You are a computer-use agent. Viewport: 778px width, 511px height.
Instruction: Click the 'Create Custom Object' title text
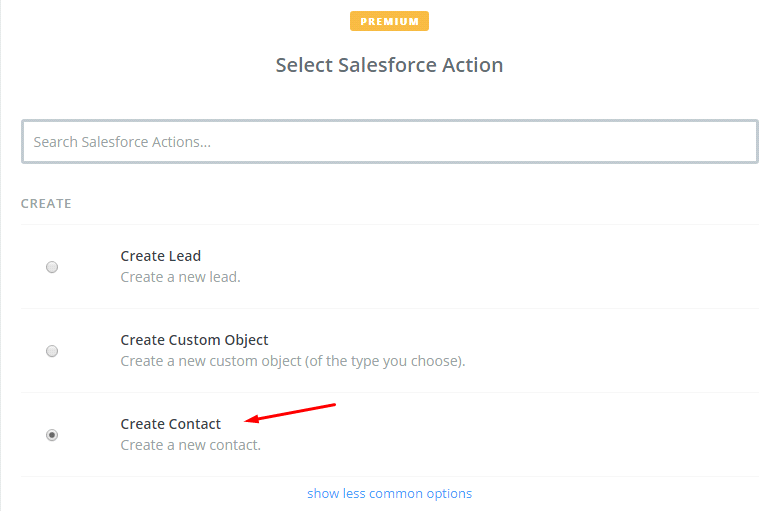point(194,340)
